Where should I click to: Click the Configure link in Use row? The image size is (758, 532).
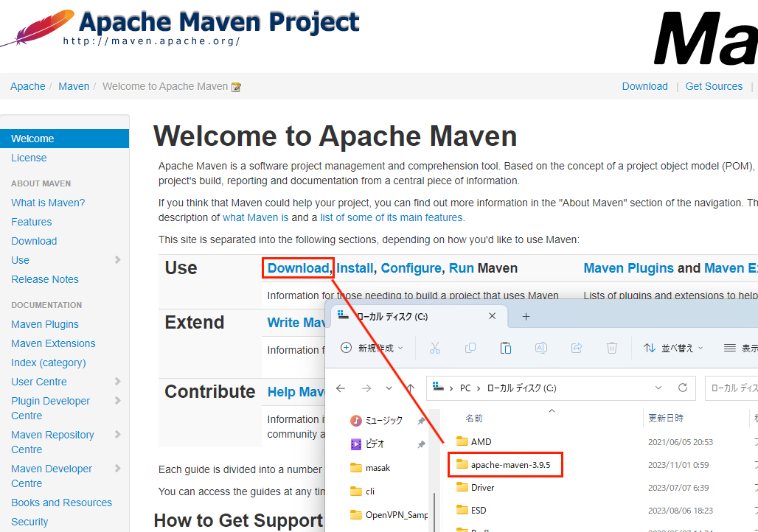411,268
